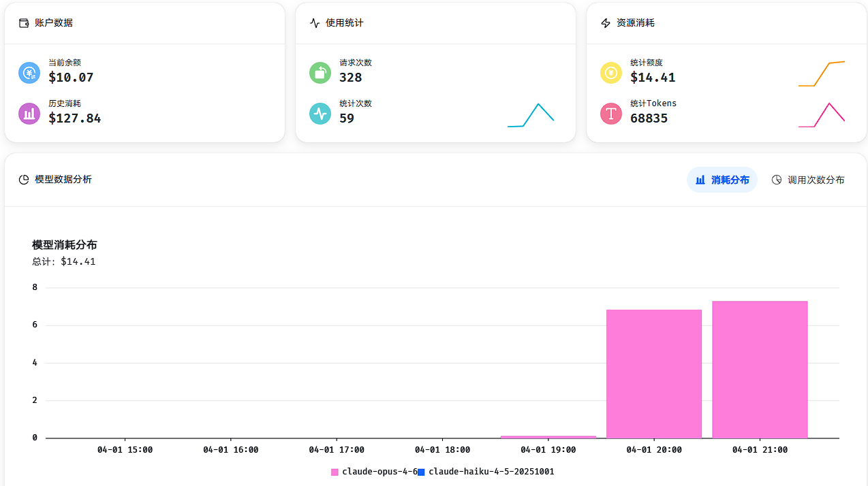Click the pulse icon beside 使用统计
The image size is (868, 486).
(315, 23)
